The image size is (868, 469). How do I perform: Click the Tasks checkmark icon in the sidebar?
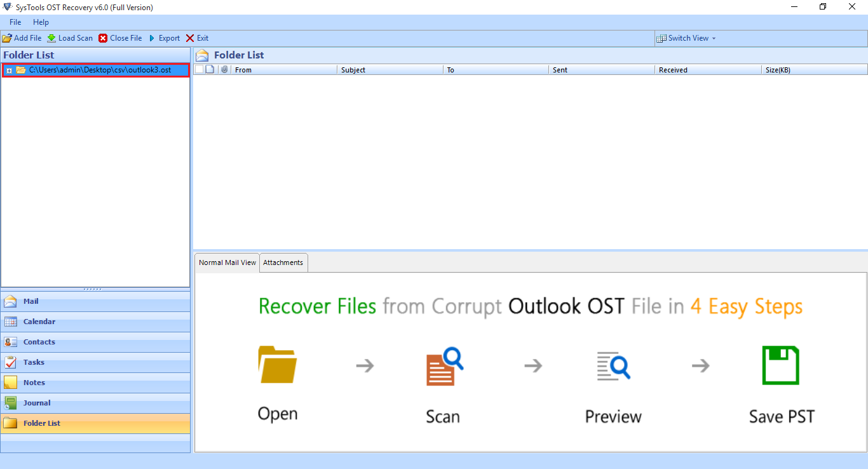(11, 362)
